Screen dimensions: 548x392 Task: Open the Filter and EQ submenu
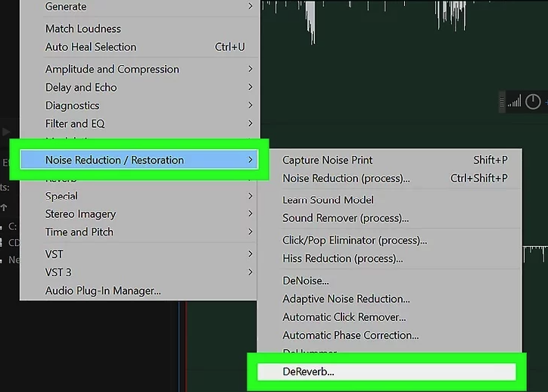(x=75, y=123)
